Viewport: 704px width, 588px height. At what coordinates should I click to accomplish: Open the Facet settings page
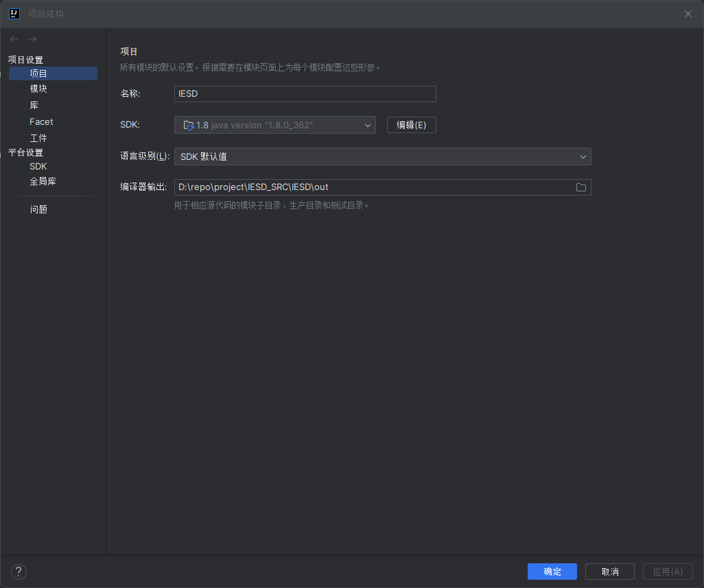coord(41,121)
